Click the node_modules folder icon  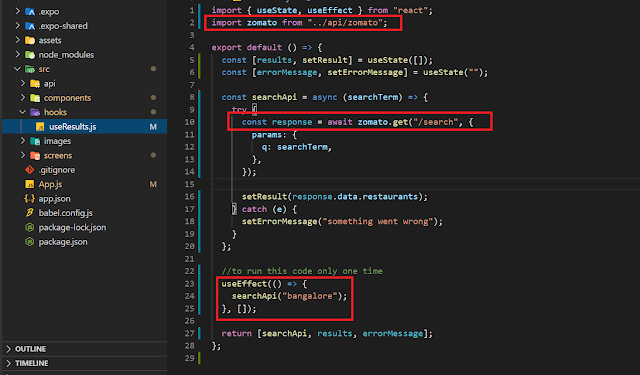pyautogui.click(x=30, y=54)
